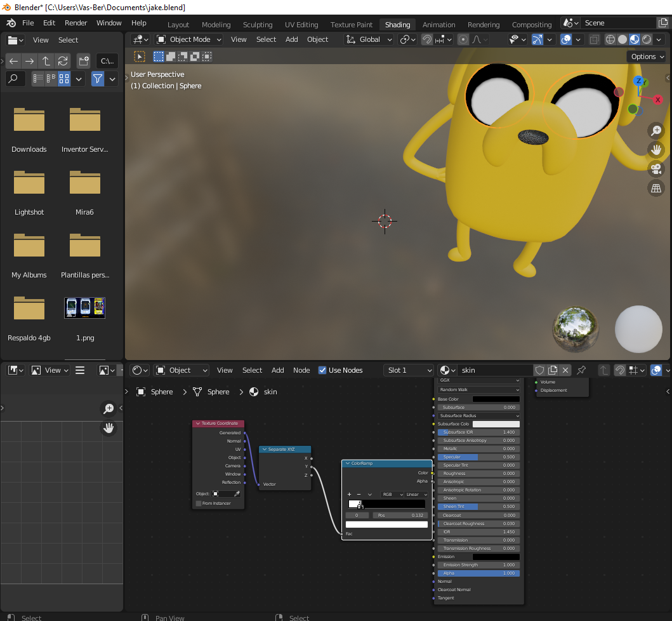This screenshot has width=672, height=621.
Task: Open the Random Walk subsurface method dropdown
Action: [478, 390]
